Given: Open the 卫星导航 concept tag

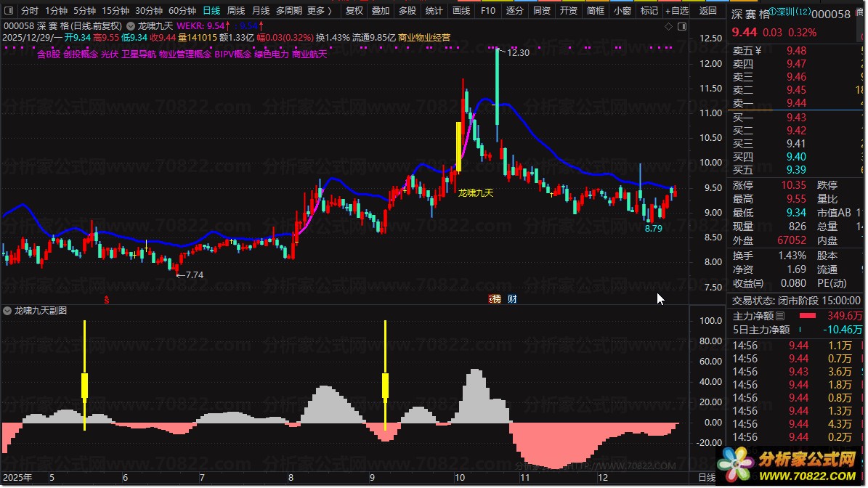Looking at the screenshot, I should tap(139, 54).
